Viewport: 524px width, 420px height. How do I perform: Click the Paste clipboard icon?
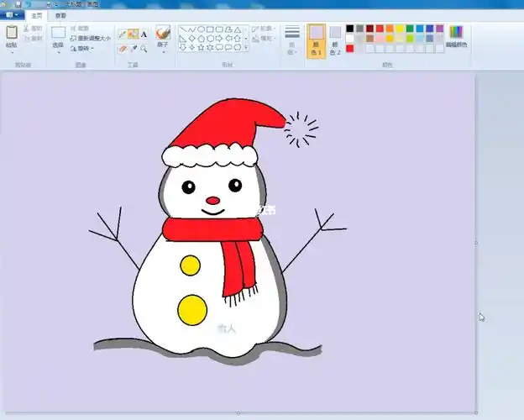(12, 34)
